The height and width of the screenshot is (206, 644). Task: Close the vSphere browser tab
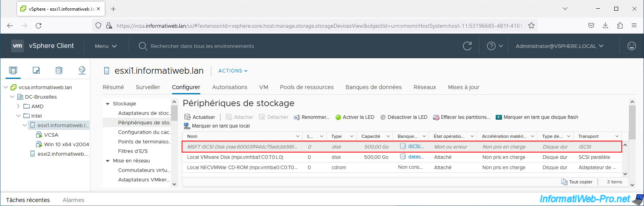click(99, 9)
